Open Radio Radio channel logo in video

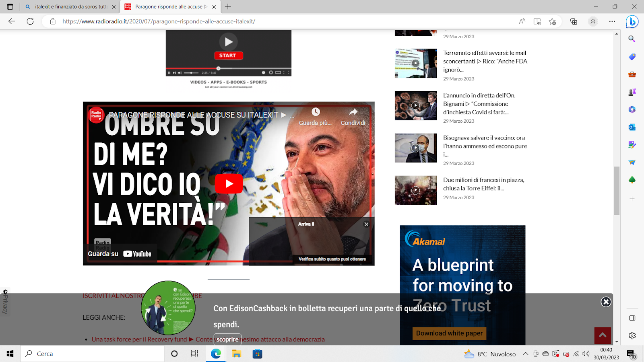click(x=97, y=115)
